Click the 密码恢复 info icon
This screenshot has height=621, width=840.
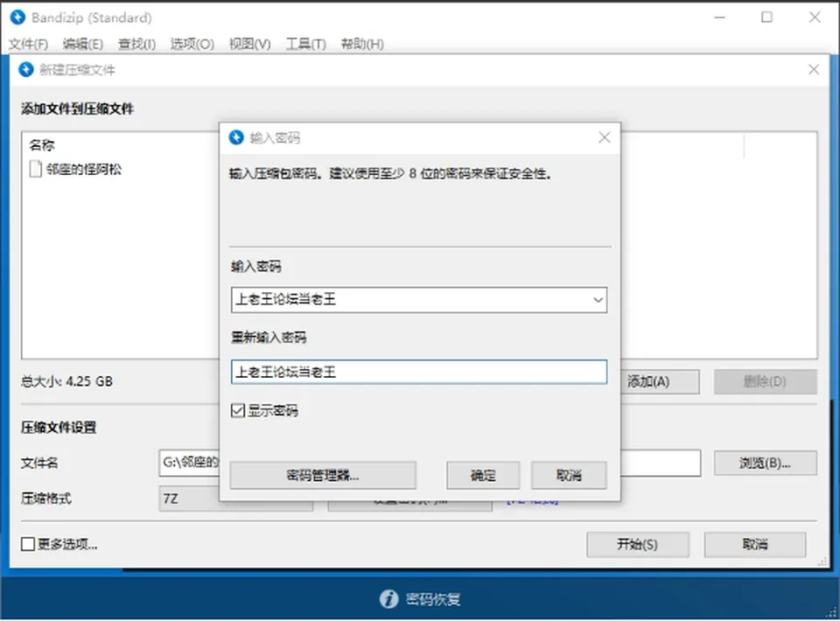tap(388, 598)
